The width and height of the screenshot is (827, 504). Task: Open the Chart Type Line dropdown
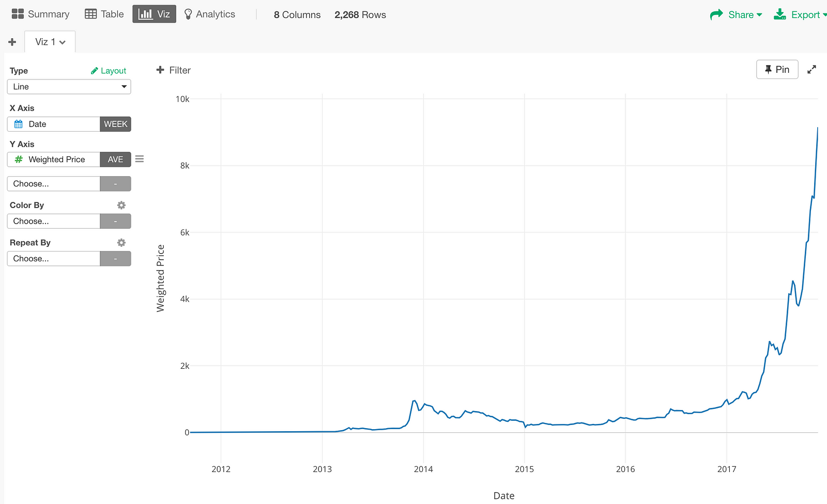[x=69, y=87]
